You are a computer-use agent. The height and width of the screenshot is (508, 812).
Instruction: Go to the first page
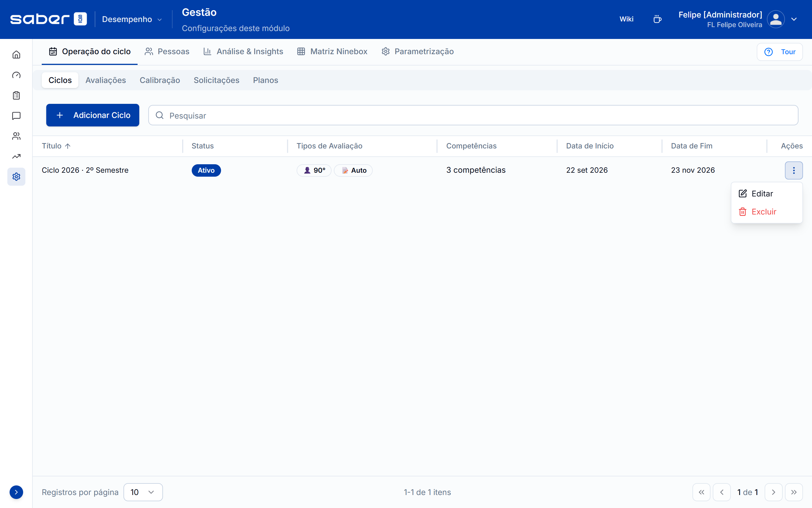point(701,492)
